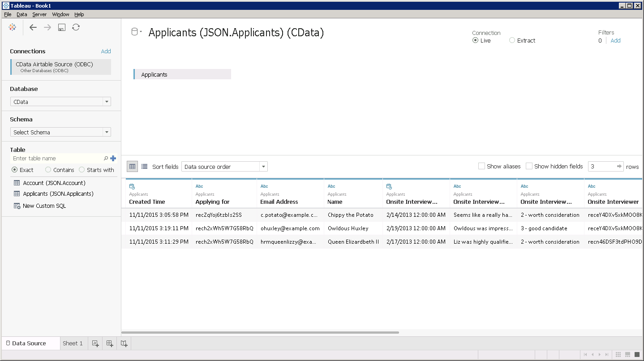644x361 pixels.
Task: Click the new worksheet icon
Action: click(95, 344)
